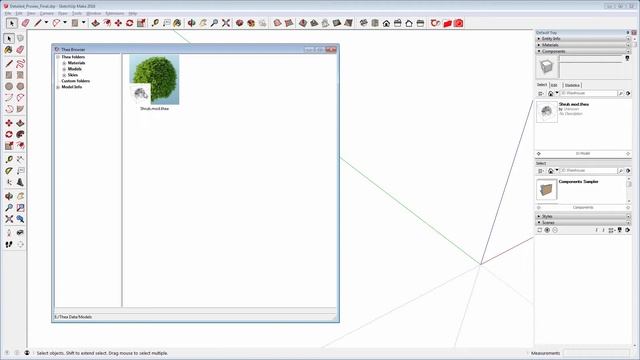Open Arc tool dropdown arrow
Screen dimensions: 640x360
tap(64, 23)
